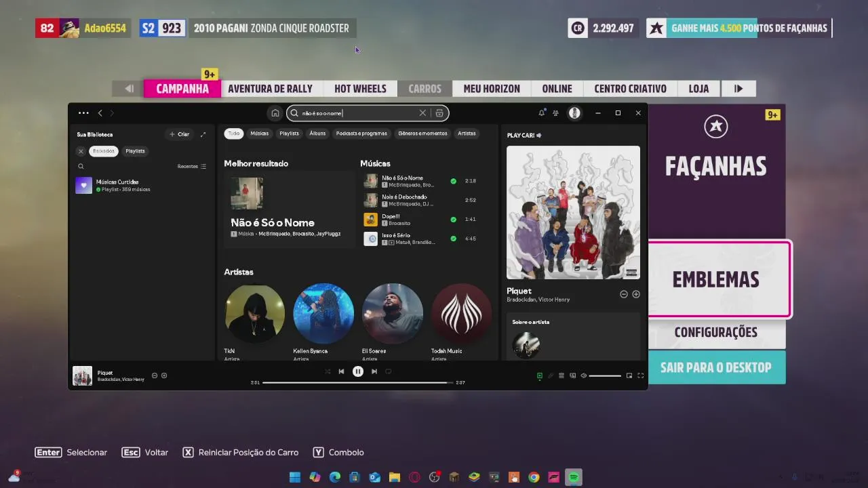This screenshot has height=488, width=868.
Task: Toggle the Playlists library filter chip
Action: click(135, 151)
